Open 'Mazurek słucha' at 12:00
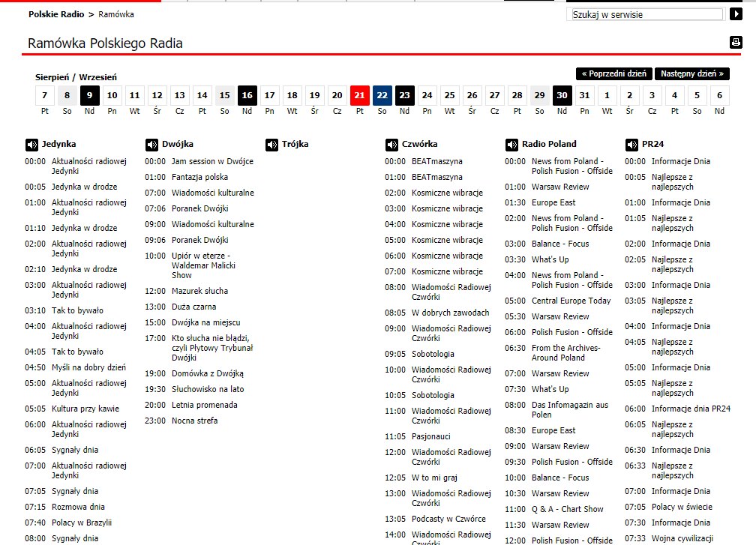 tap(199, 291)
